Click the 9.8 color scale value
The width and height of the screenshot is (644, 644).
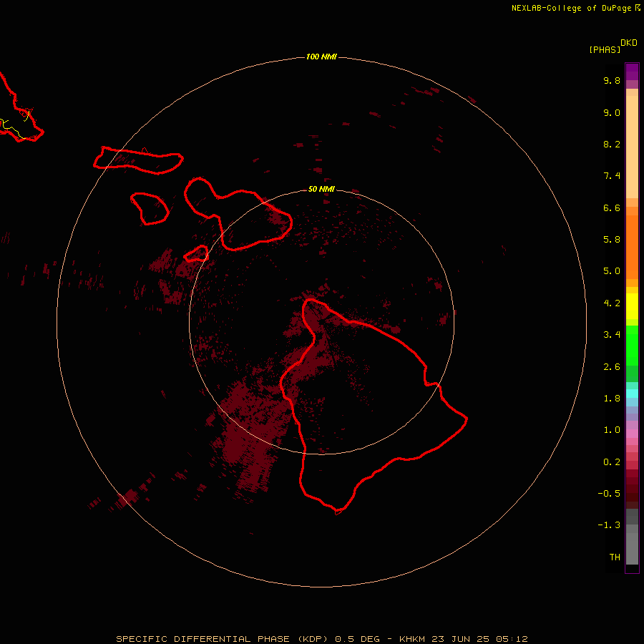point(612,80)
